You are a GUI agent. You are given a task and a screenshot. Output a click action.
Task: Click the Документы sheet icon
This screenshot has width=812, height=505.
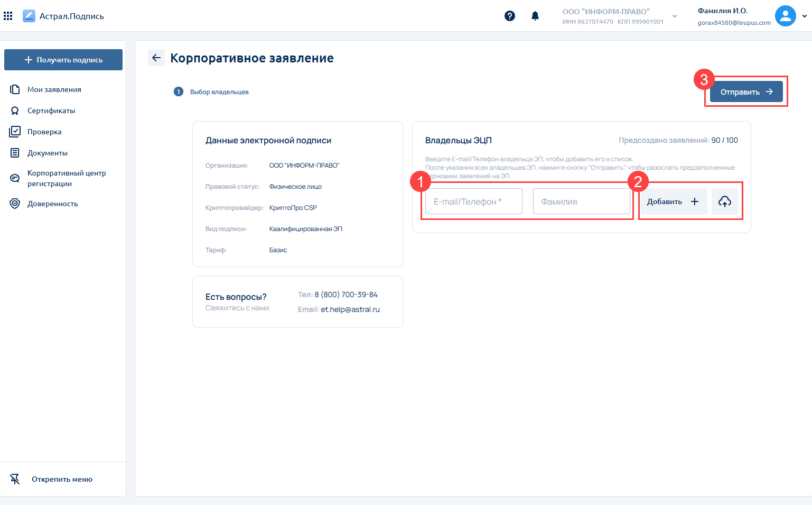pyautogui.click(x=15, y=153)
